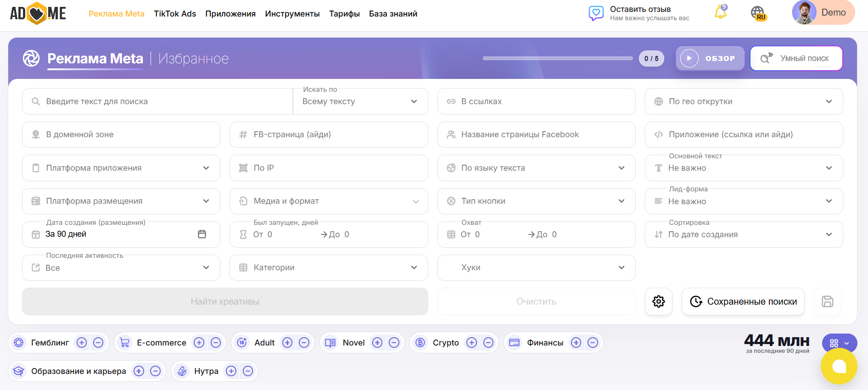Expand the По гео открутки dropdown

(744, 101)
